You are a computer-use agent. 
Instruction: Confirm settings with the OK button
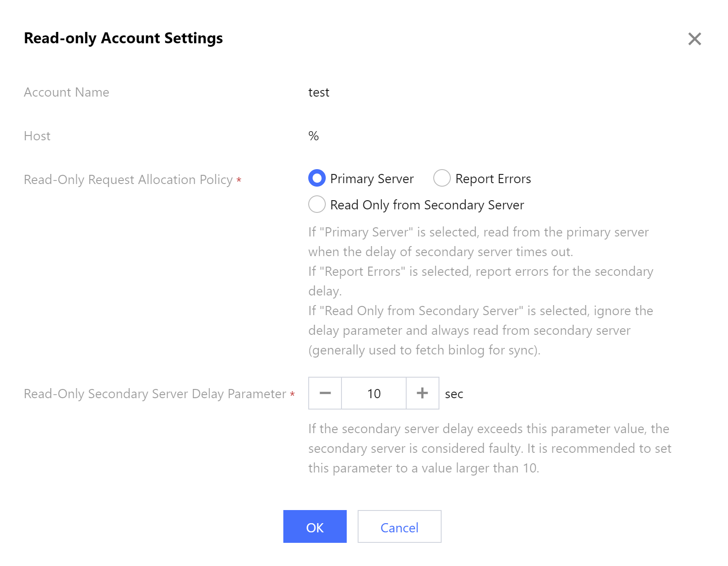point(315,527)
